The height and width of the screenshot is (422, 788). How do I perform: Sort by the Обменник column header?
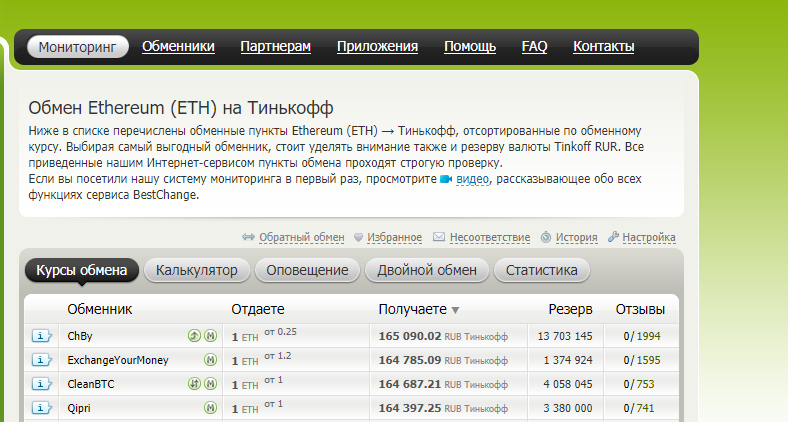point(100,309)
